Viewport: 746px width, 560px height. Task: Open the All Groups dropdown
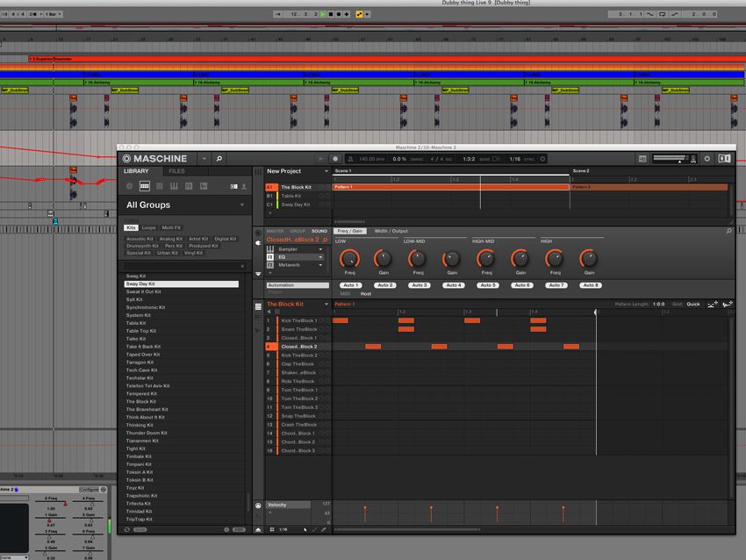[x=186, y=204]
